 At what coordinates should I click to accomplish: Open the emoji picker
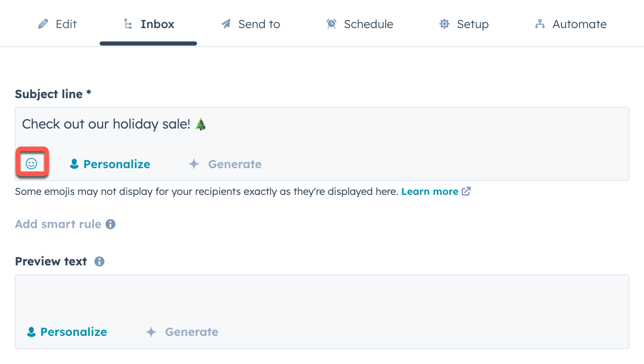coord(31,162)
